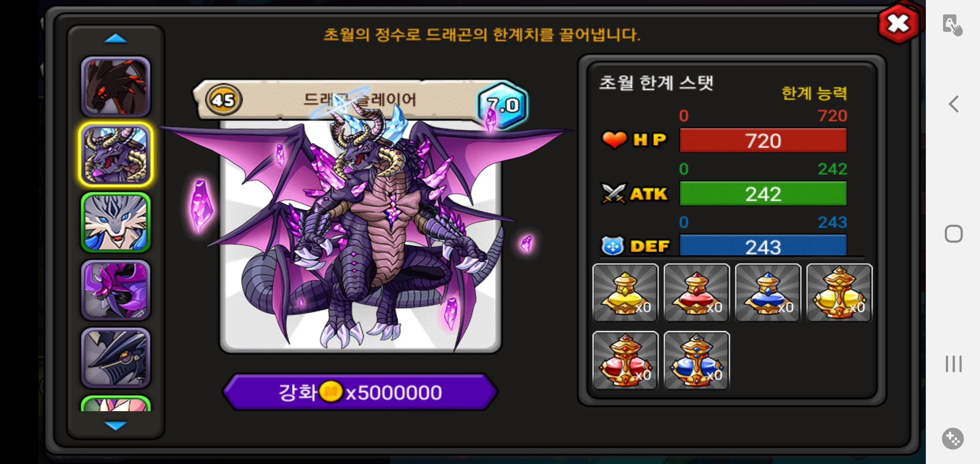Select the small blue essence potion
Viewport: 980px width, 464px height.
click(x=768, y=293)
